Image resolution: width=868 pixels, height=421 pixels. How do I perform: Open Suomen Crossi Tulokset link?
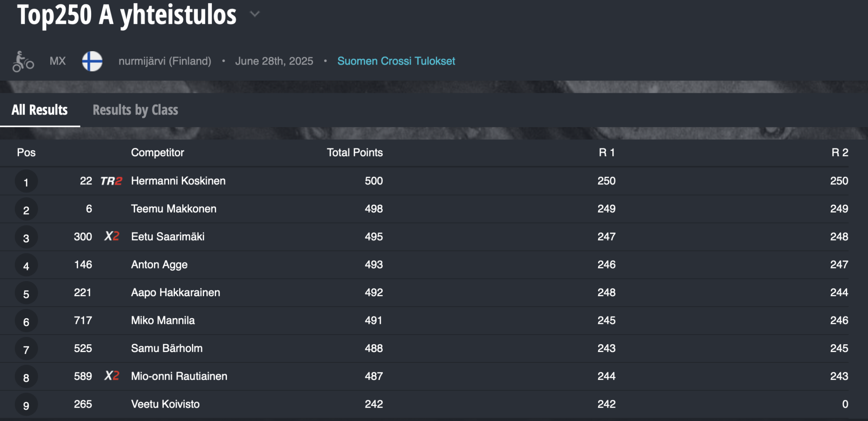pos(396,61)
